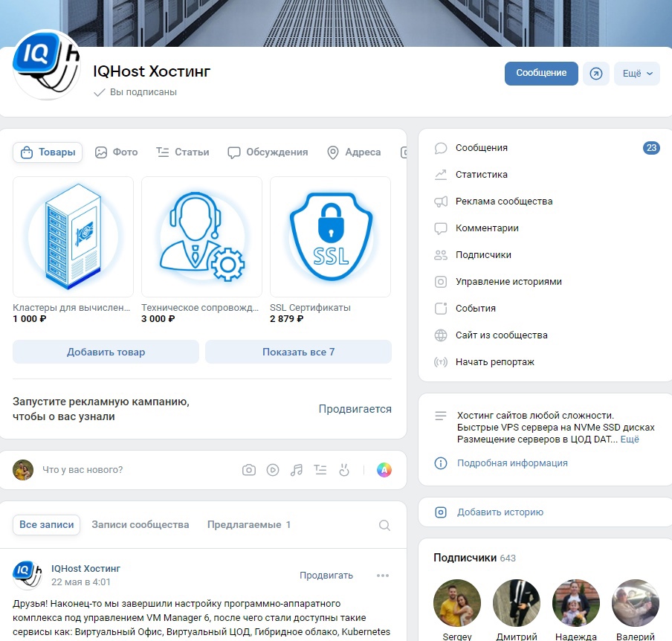
Task: Open subscriber Sergey's avatar
Action: (x=457, y=603)
